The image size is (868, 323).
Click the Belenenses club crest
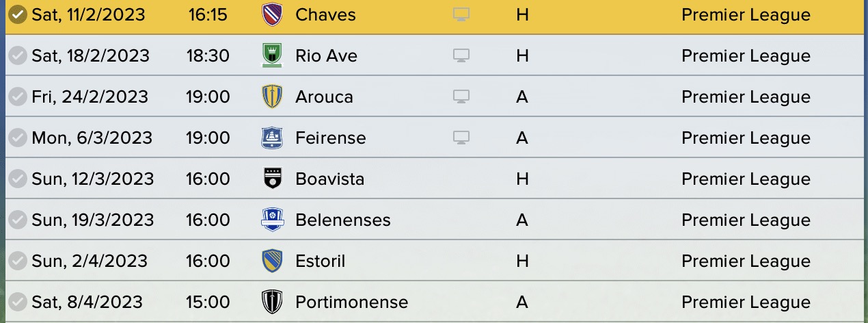point(272,220)
